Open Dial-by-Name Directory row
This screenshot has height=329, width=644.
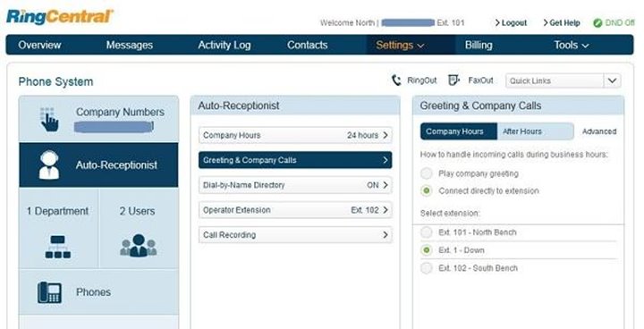pos(295,185)
